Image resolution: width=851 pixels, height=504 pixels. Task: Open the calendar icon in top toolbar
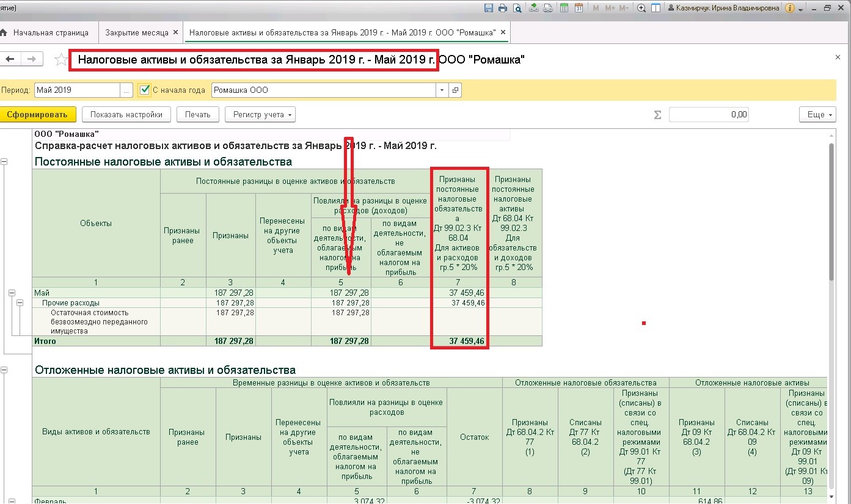[x=578, y=8]
